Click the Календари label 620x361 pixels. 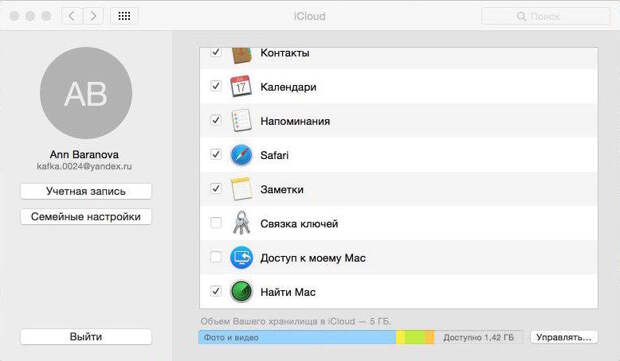288,87
